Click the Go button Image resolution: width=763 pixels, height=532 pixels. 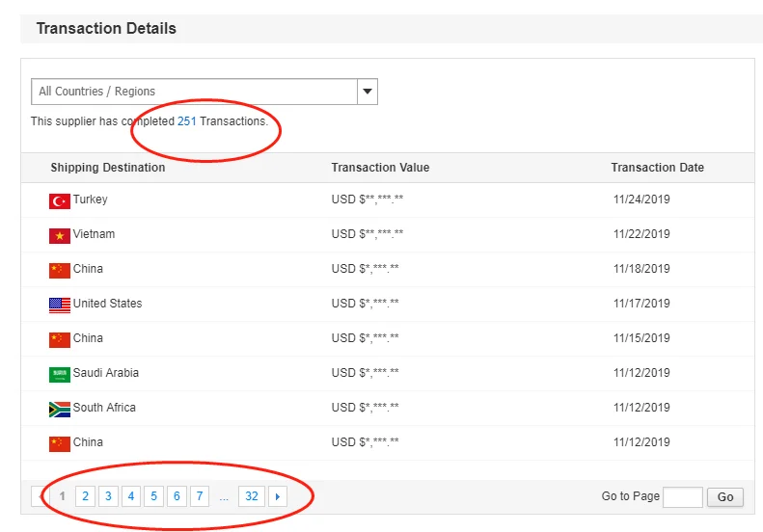coord(725,497)
